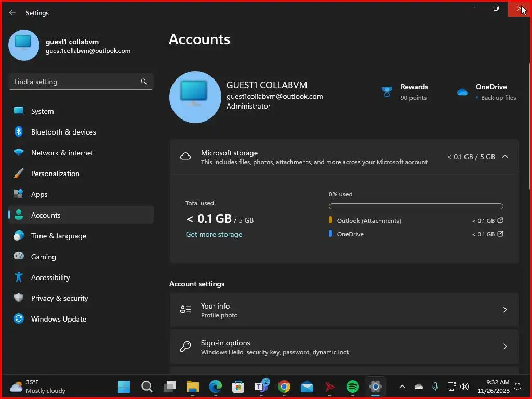Image resolution: width=532 pixels, height=399 pixels.
Task: Click Your info chevron arrow
Action: pyautogui.click(x=505, y=310)
